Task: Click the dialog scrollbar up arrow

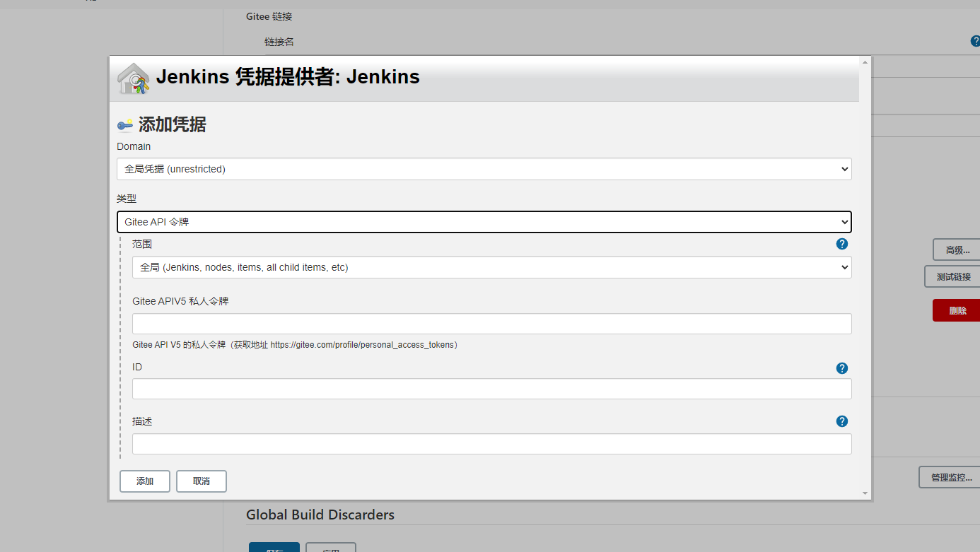Action: coord(865,62)
